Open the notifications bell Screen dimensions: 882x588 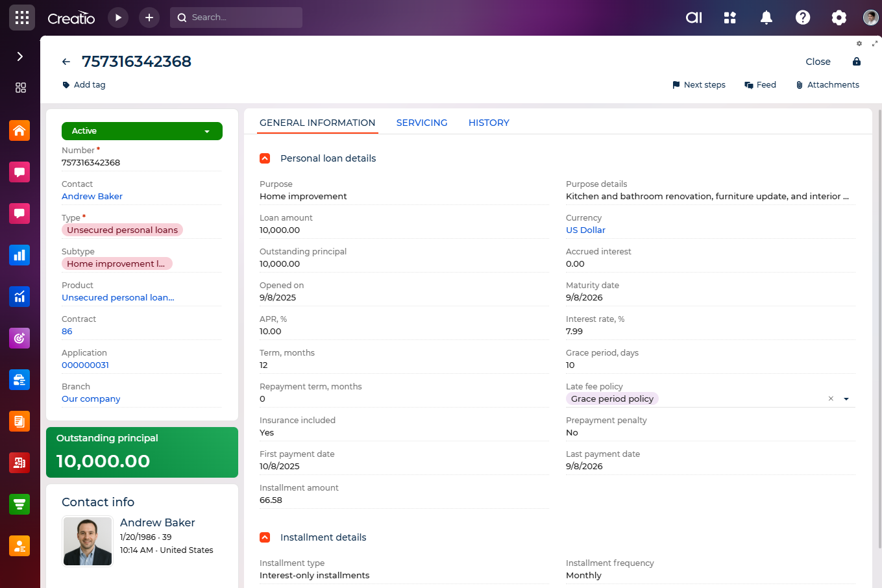pos(766,18)
